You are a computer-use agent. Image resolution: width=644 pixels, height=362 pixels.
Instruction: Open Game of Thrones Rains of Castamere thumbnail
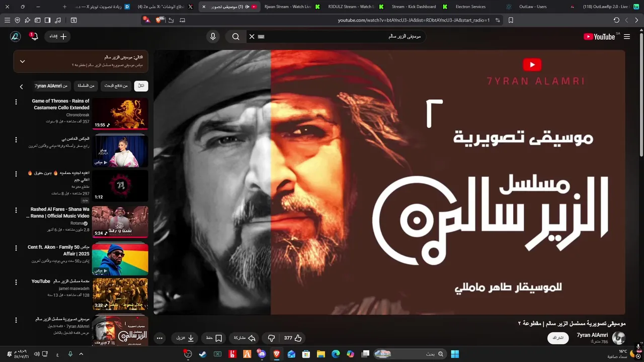pos(120,114)
